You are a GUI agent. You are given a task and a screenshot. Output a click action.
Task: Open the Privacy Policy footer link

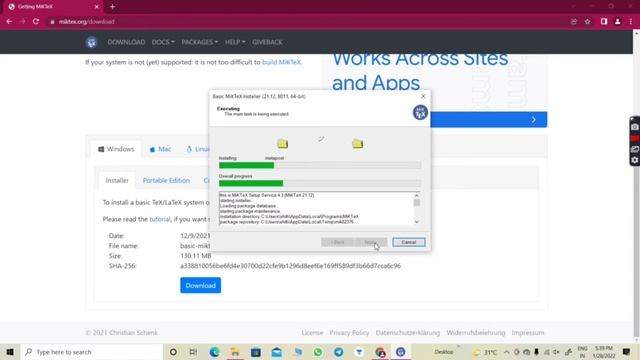click(349, 333)
